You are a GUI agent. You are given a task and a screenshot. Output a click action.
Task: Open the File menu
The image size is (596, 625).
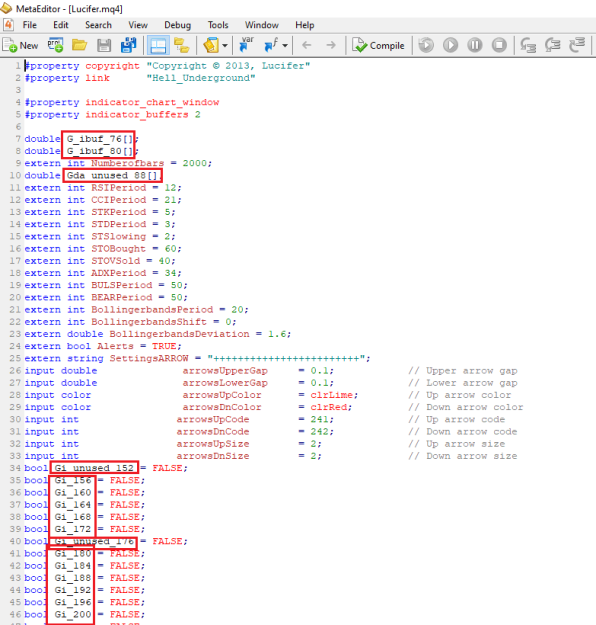tap(30, 25)
